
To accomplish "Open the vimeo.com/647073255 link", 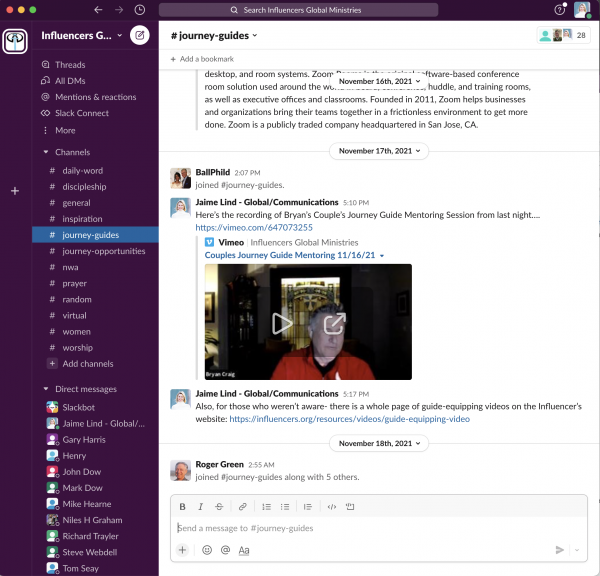I will [254, 227].
